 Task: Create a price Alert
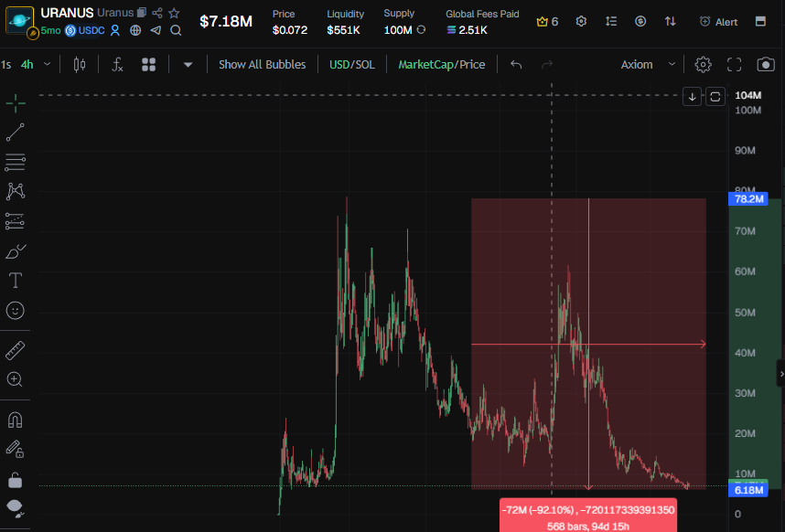[x=718, y=22]
